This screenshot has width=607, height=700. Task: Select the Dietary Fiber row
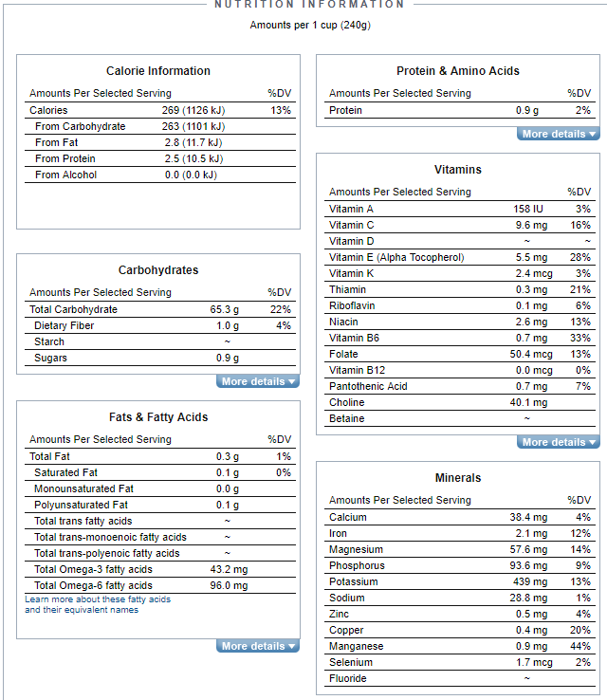click(160, 325)
